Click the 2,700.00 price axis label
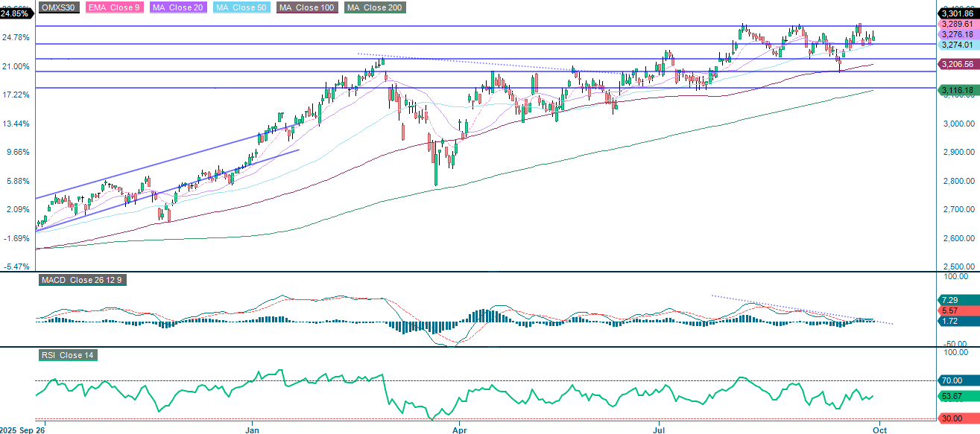Image resolution: width=980 pixels, height=434 pixels. (959, 209)
